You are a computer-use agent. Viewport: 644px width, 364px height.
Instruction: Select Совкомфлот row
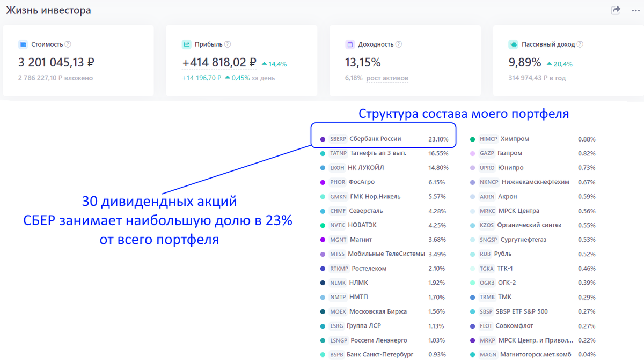[532, 326]
